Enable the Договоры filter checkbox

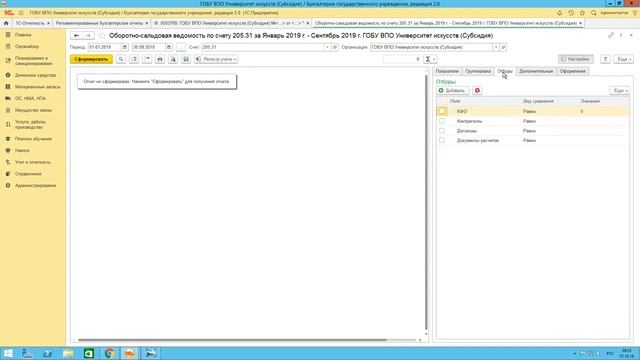pyautogui.click(x=442, y=131)
